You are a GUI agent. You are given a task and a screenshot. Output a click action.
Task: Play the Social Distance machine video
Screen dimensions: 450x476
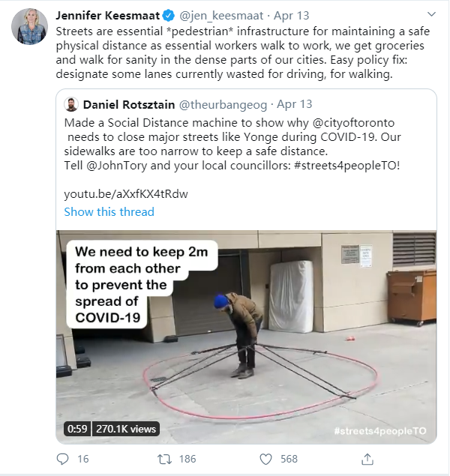tap(246, 337)
